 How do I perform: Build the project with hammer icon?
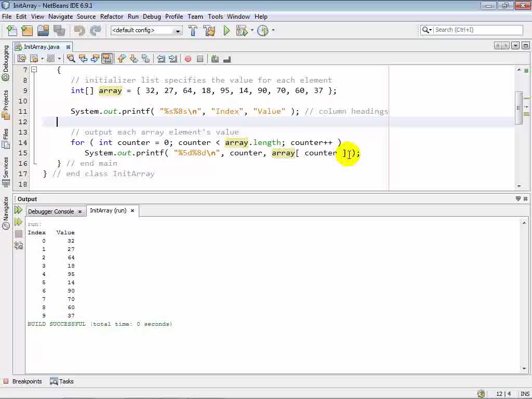click(x=193, y=31)
